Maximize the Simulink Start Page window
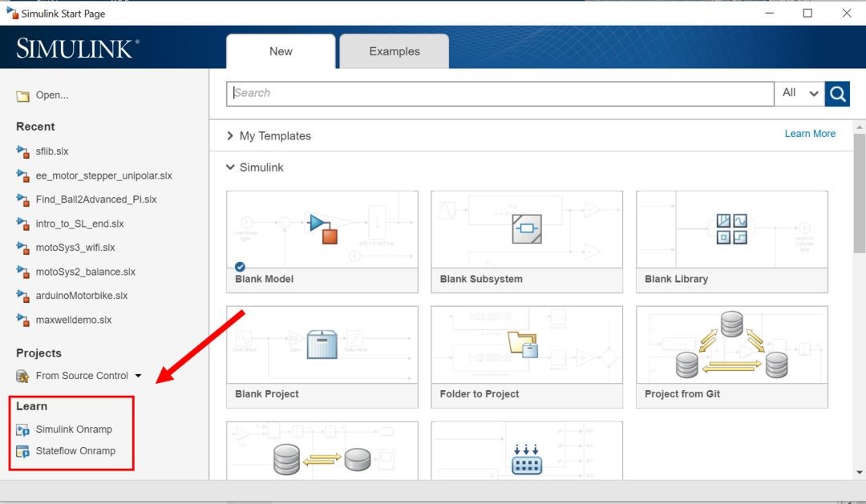 [807, 13]
